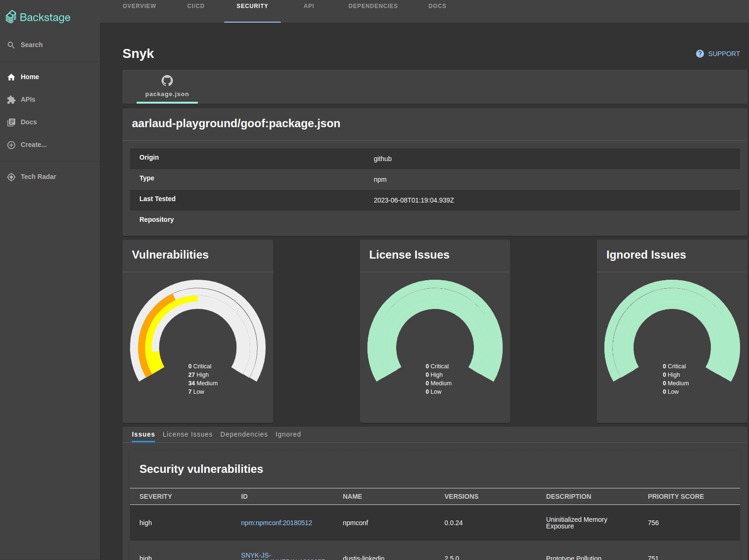Select the package.json project tab
The width and height of the screenshot is (749, 560).
pyautogui.click(x=167, y=87)
